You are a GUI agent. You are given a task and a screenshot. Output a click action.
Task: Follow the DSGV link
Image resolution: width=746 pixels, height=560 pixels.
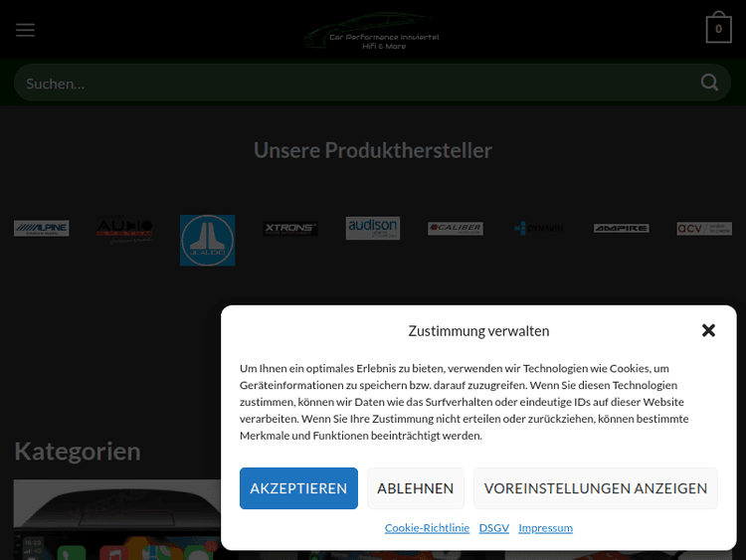click(x=493, y=527)
